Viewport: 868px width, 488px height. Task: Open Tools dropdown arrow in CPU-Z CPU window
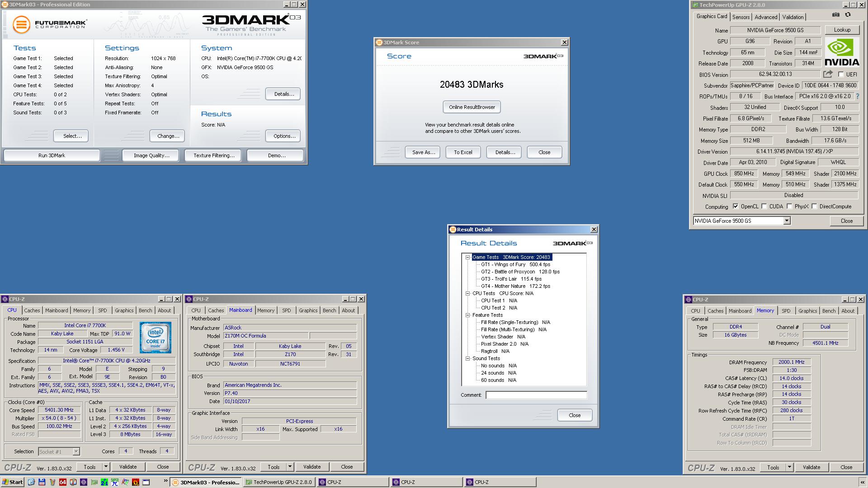click(106, 467)
